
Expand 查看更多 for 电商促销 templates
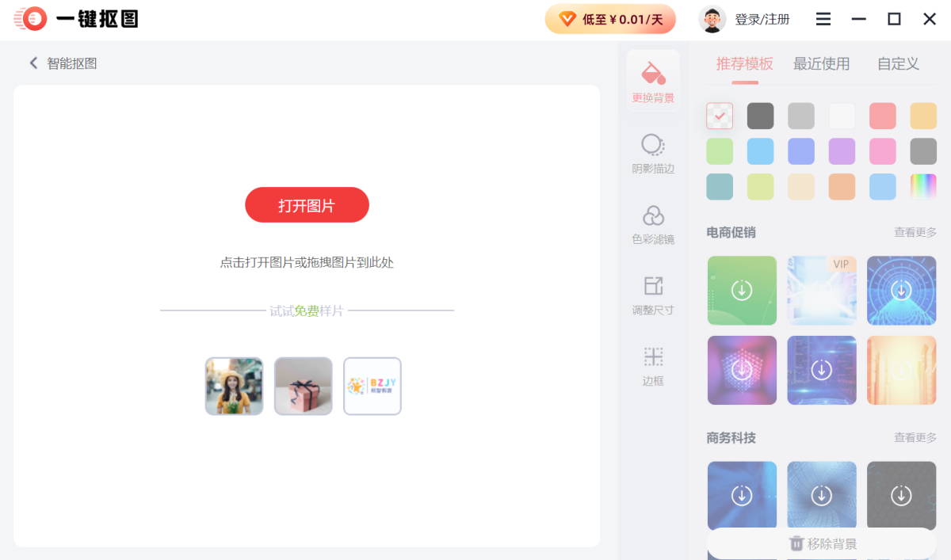(x=915, y=232)
